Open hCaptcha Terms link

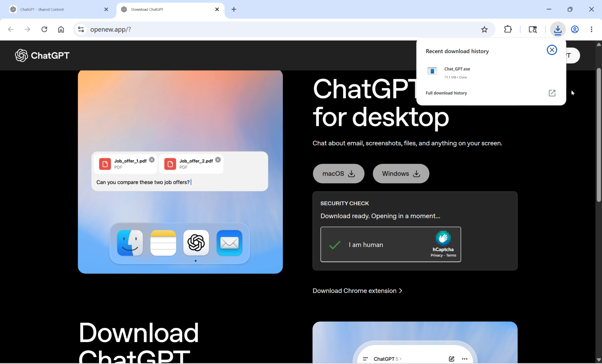[451, 255]
